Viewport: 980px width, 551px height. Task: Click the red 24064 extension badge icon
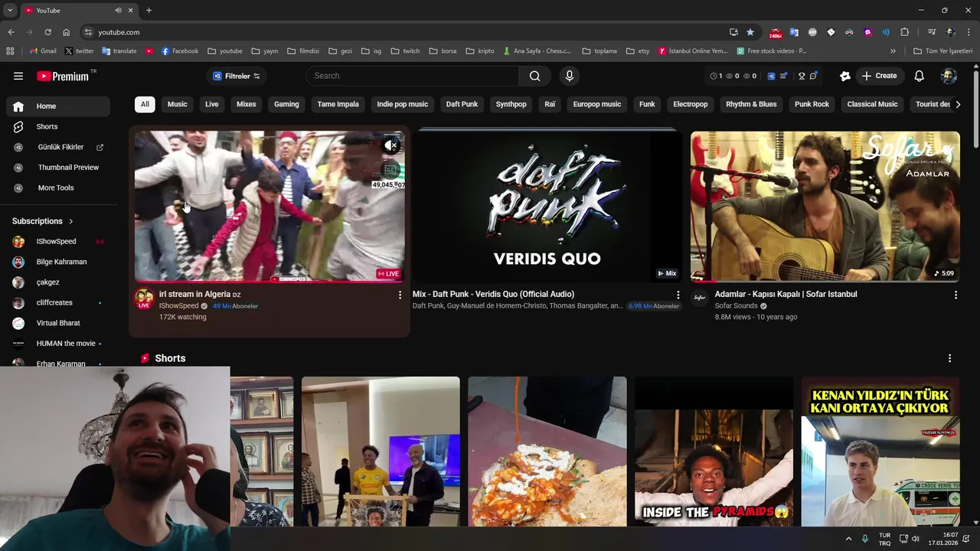click(x=776, y=33)
